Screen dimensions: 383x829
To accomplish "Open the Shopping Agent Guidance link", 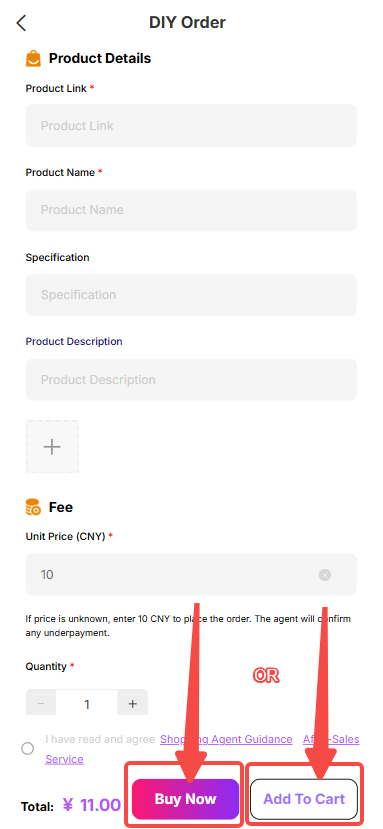I will click(x=226, y=739).
